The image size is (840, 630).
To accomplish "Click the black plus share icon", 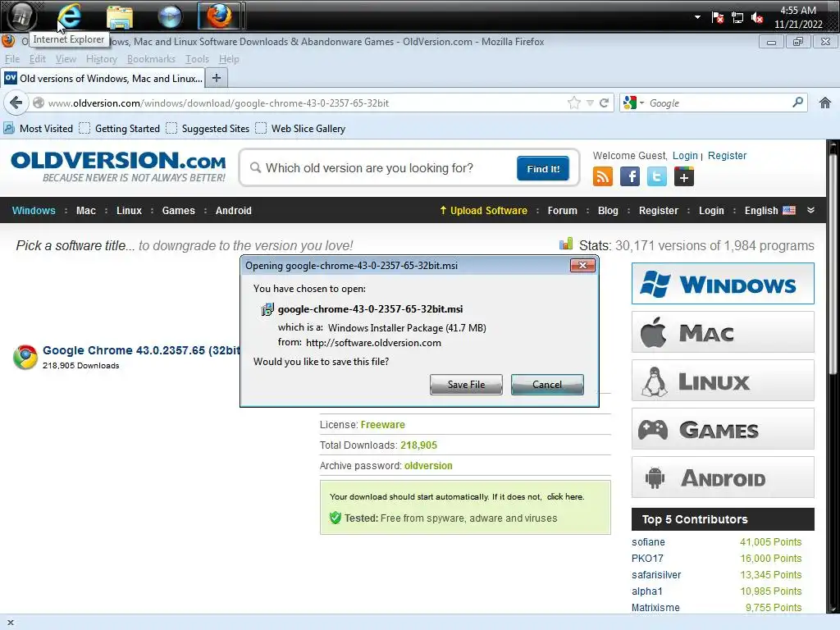I will [x=684, y=176].
